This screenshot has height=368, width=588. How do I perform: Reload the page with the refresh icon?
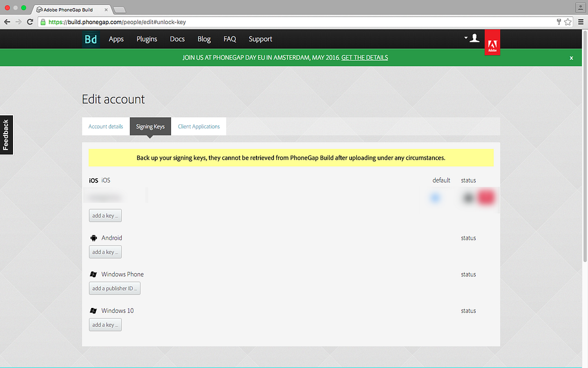pos(30,22)
